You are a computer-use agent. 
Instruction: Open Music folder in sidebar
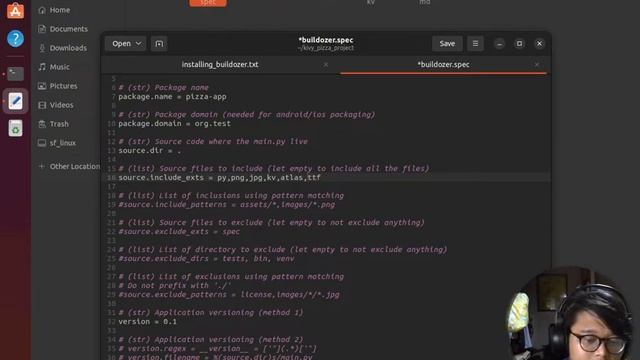(x=60, y=67)
